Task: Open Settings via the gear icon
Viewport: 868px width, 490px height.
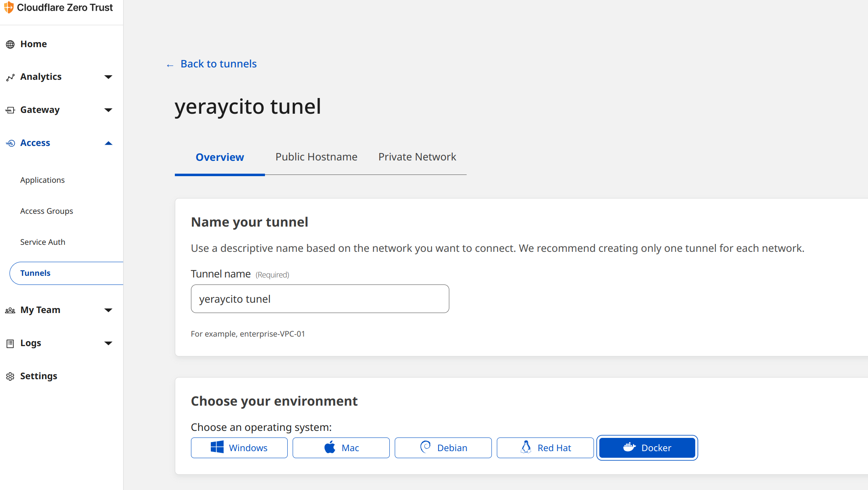Action: tap(10, 376)
